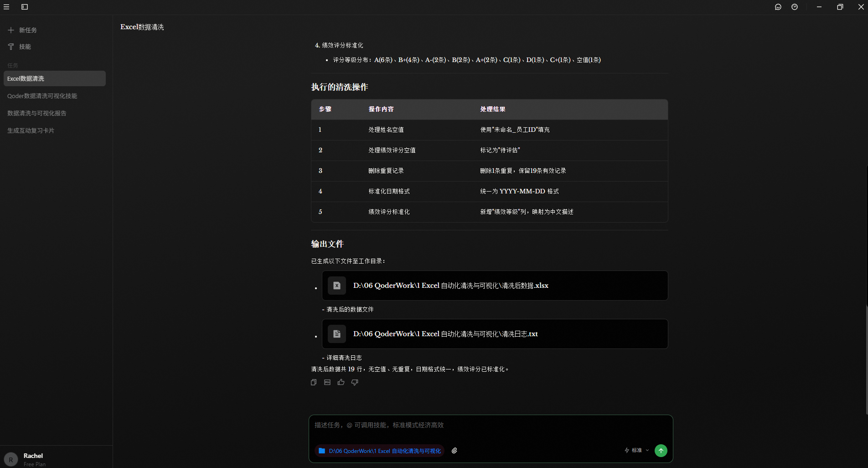Image resolution: width=868 pixels, height=468 pixels.
Task: Click the Skills (技能) icon in the sidebar
Action: click(11, 47)
